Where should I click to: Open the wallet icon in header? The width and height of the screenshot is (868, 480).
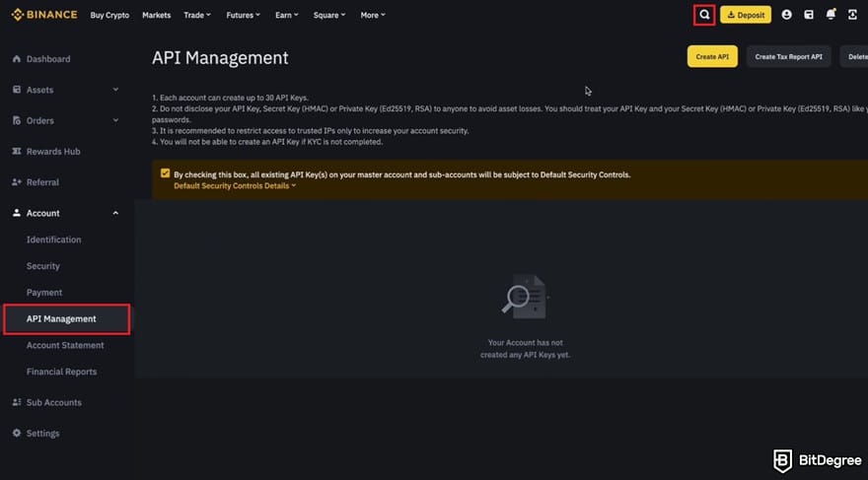coord(809,15)
